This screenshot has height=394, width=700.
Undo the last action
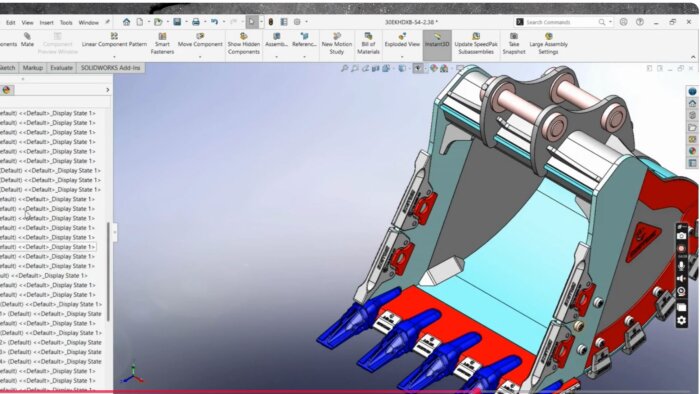tap(214, 22)
